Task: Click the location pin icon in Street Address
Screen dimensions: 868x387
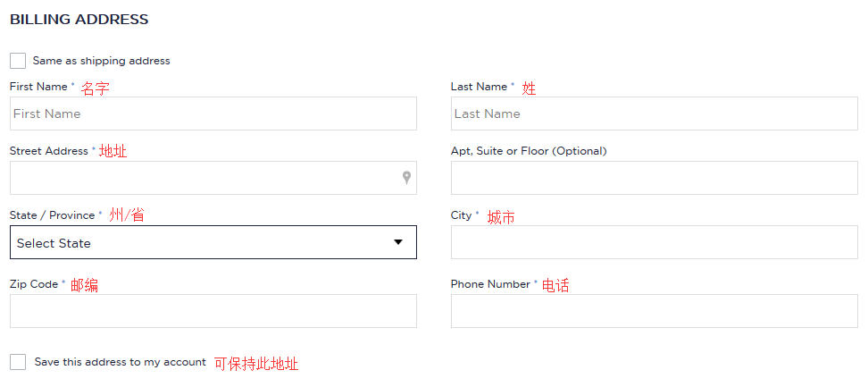Action: tap(406, 177)
